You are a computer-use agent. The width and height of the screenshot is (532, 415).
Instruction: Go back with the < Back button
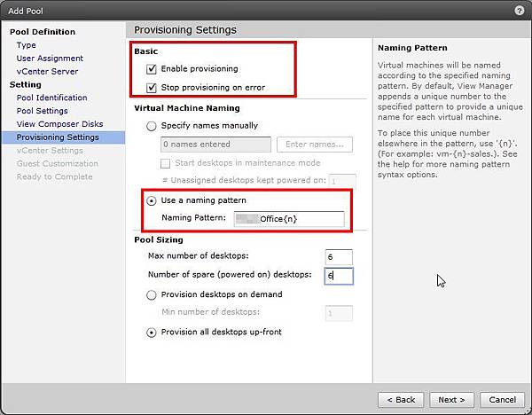tap(401, 400)
